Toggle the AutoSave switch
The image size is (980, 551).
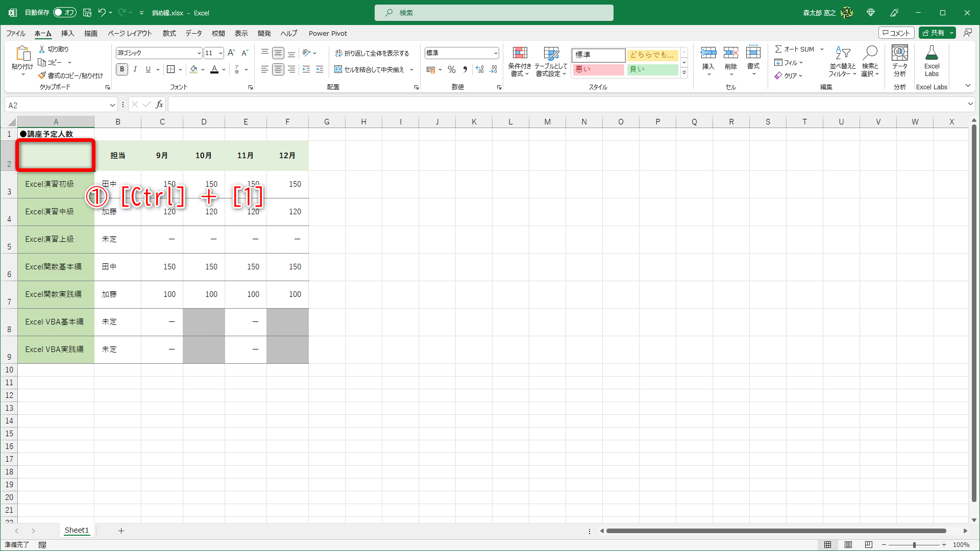[x=65, y=12]
